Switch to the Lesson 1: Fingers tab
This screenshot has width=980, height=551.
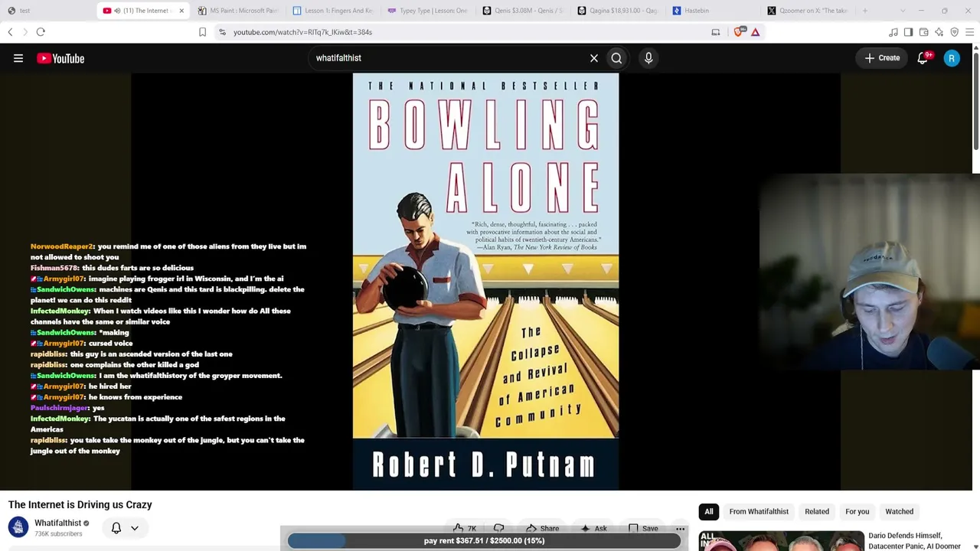point(334,11)
